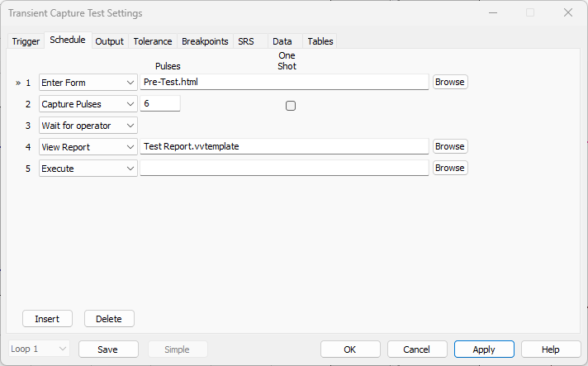
Task: Toggle the One Shot checkbox
Action: tap(290, 106)
